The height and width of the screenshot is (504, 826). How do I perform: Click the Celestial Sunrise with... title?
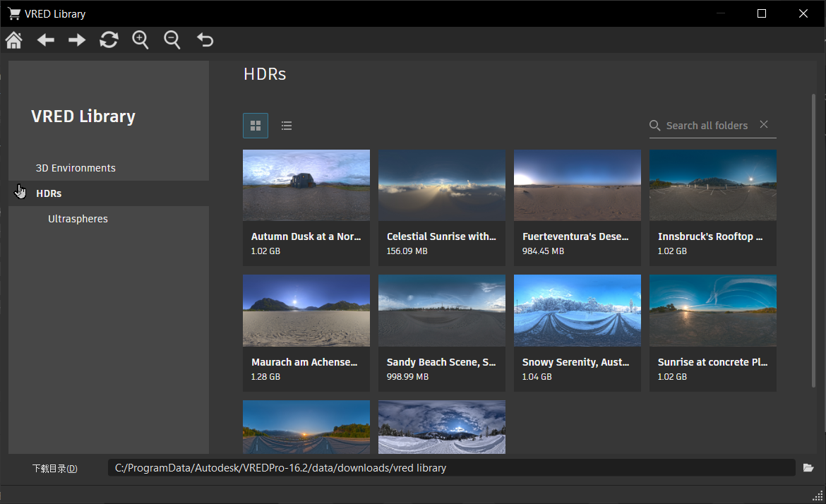pos(441,236)
